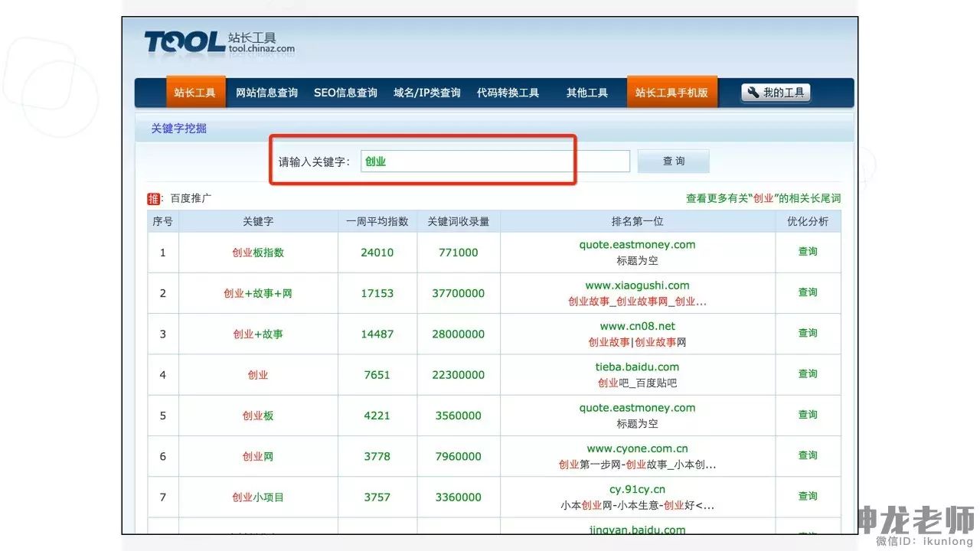This screenshot has height=551, width=980.
Task: Open 代码转换工具 menu
Action: [x=508, y=93]
